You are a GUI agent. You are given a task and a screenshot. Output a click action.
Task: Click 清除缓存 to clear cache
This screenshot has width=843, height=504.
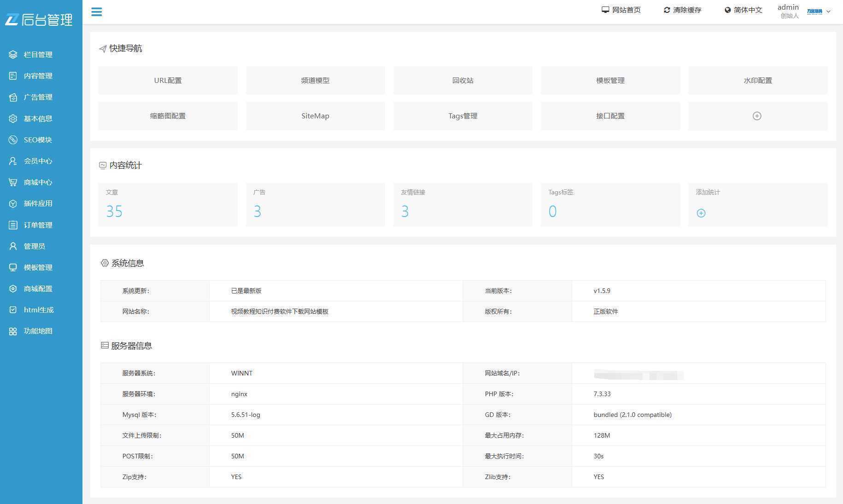(687, 10)
